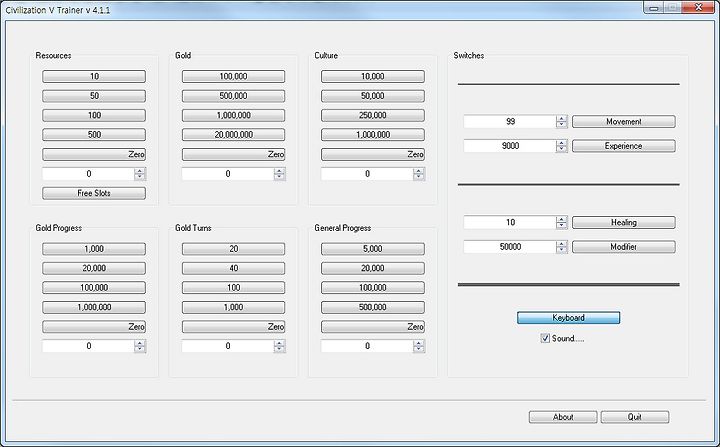Apply the Movement switch
The height and width of the screenshot is (447, 720).
[624, 122]
